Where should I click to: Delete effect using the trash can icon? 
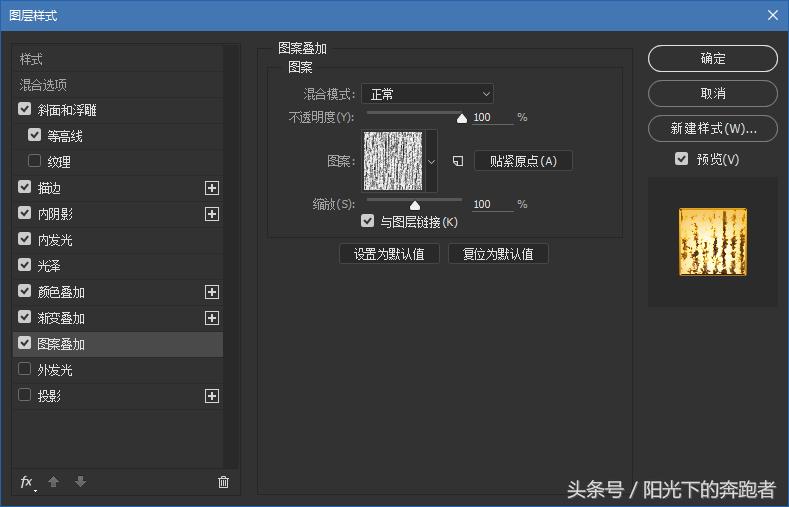coord(223,482)
